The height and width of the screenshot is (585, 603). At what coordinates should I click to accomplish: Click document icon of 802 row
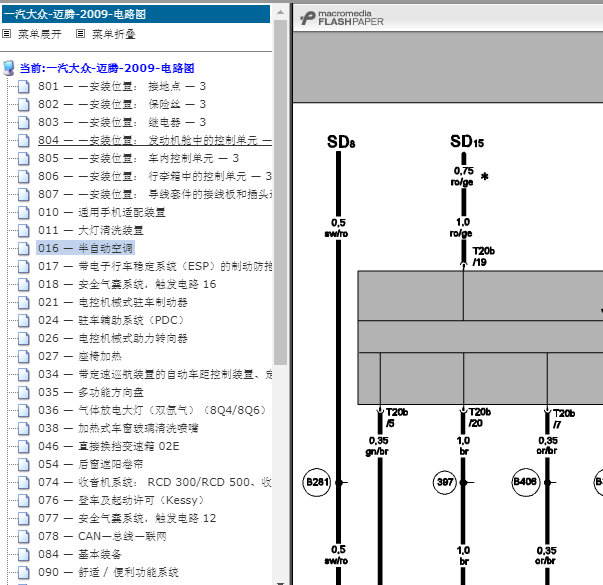[x=23, y=105]
